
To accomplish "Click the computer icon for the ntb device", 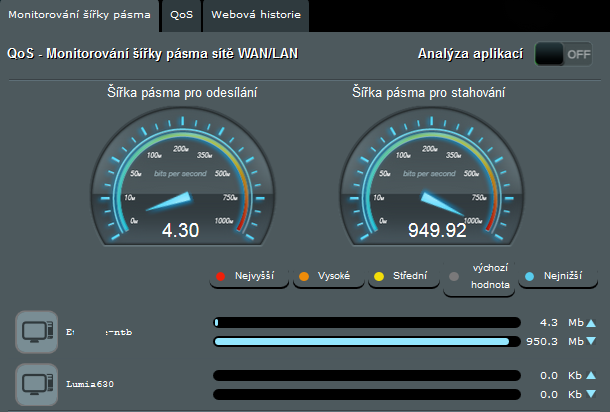I will [36, 332].
